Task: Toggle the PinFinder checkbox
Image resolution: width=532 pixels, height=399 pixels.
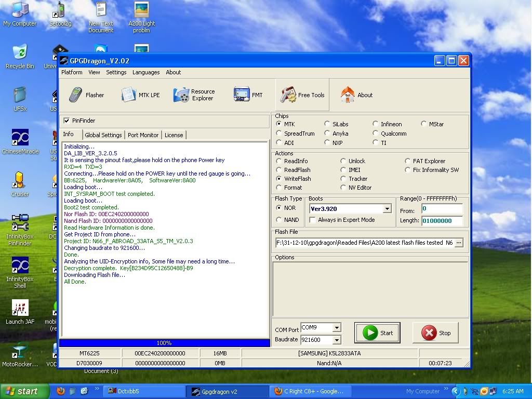Action: point(66,121)
